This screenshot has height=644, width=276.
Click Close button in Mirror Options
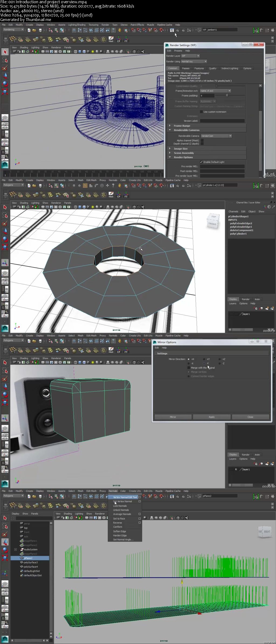(x=250, y=417)
